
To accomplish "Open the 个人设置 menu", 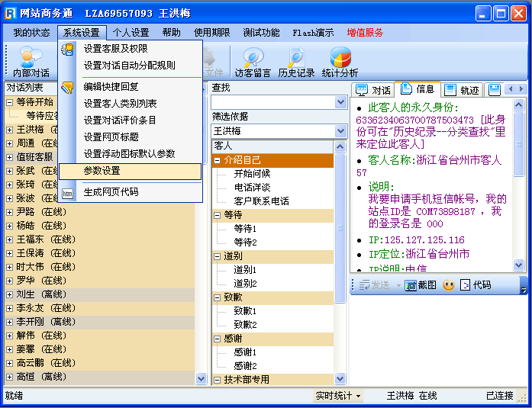I will tap(131, 33).
